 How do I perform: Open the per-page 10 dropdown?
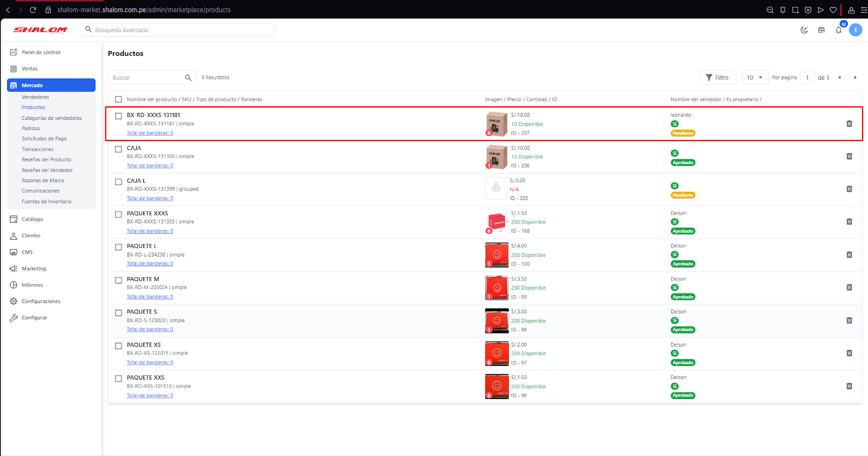pos(755,78)
